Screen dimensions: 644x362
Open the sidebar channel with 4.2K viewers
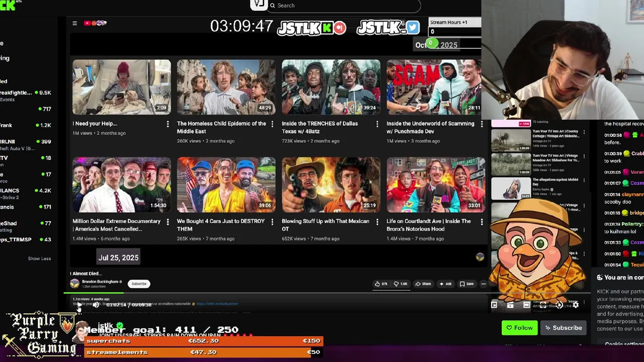point(26,194)
